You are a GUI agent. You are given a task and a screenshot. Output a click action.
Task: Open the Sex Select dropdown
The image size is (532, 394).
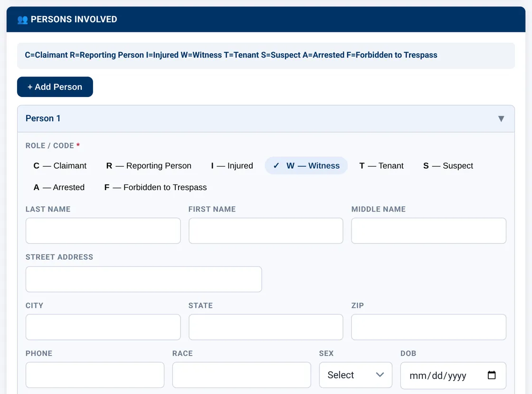point(356,375)
